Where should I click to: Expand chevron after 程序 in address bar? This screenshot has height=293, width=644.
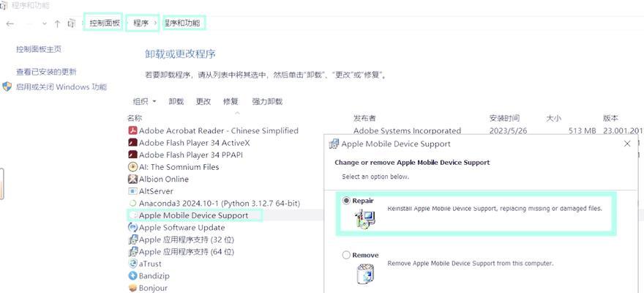[x=156, y=23]
